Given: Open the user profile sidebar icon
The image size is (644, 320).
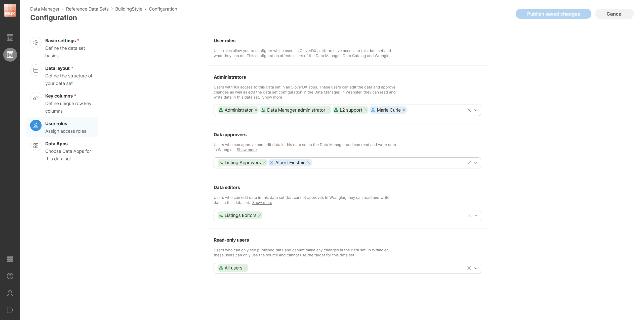Looking at the screenshot, I should [10, 293].
